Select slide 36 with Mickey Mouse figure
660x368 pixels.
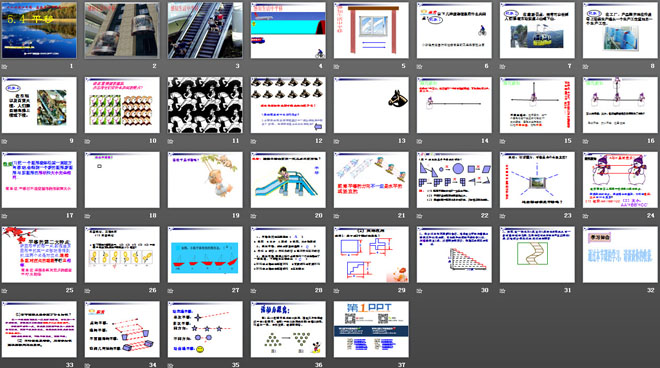[288, 329]
